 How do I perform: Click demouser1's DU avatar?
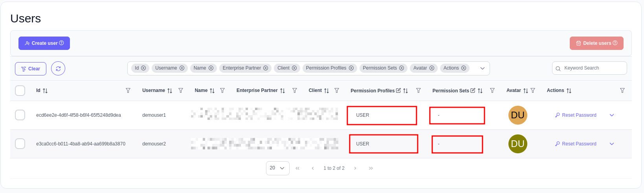[x=517, y=115]
